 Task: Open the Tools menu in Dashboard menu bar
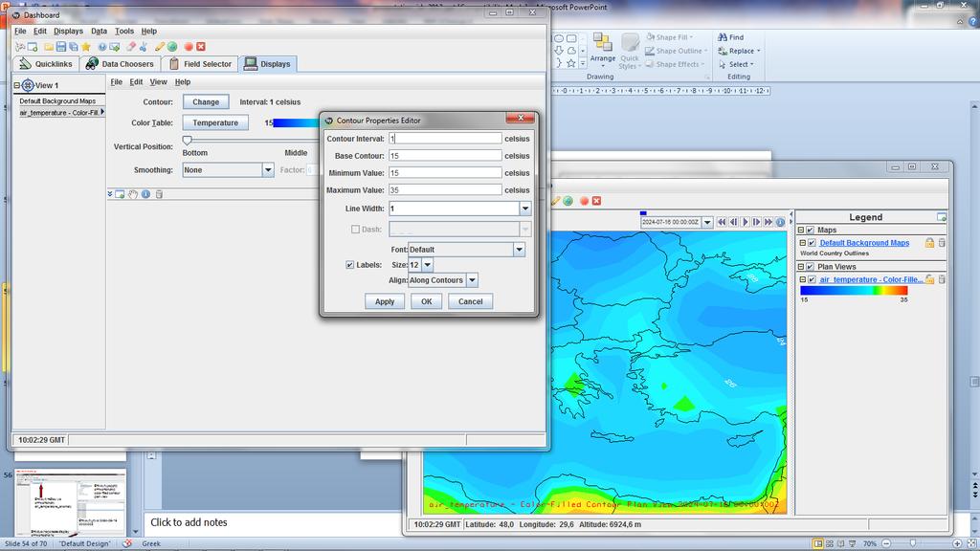124,32
